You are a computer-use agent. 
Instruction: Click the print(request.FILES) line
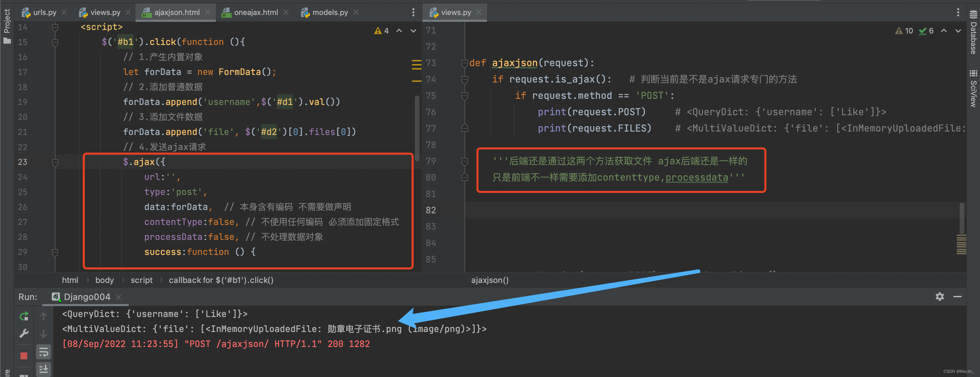click(594, 128)
